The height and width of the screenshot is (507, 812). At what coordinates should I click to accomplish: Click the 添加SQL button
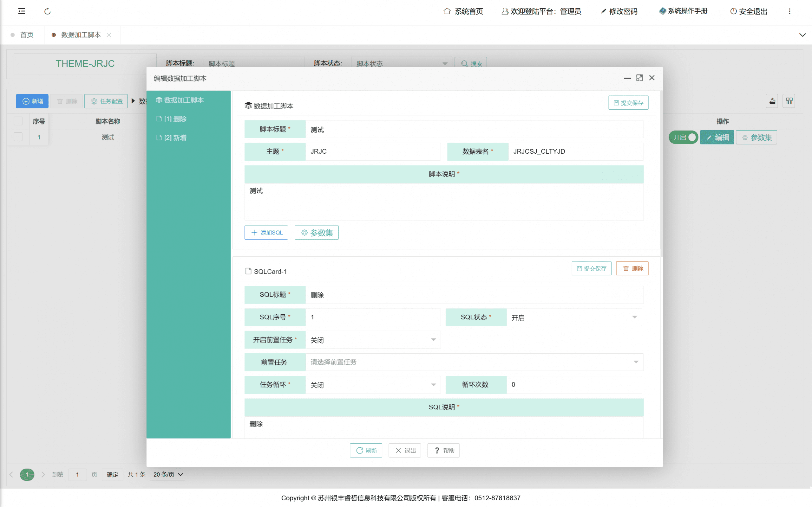pyautogui.click(x=266, y=233)
